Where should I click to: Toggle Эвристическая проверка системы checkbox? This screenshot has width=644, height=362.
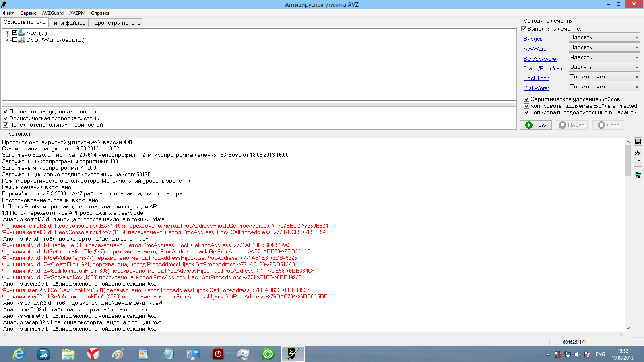click(x=6, y=119)
